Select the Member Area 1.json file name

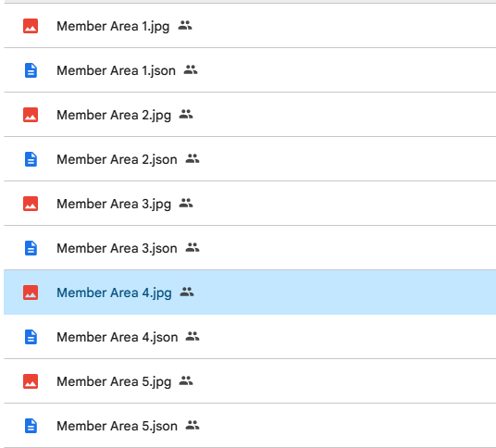point(116,70)
